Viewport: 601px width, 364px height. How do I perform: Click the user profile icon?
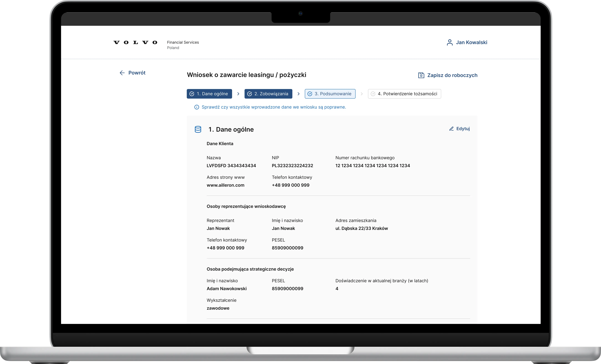click(x=450, y=42)
